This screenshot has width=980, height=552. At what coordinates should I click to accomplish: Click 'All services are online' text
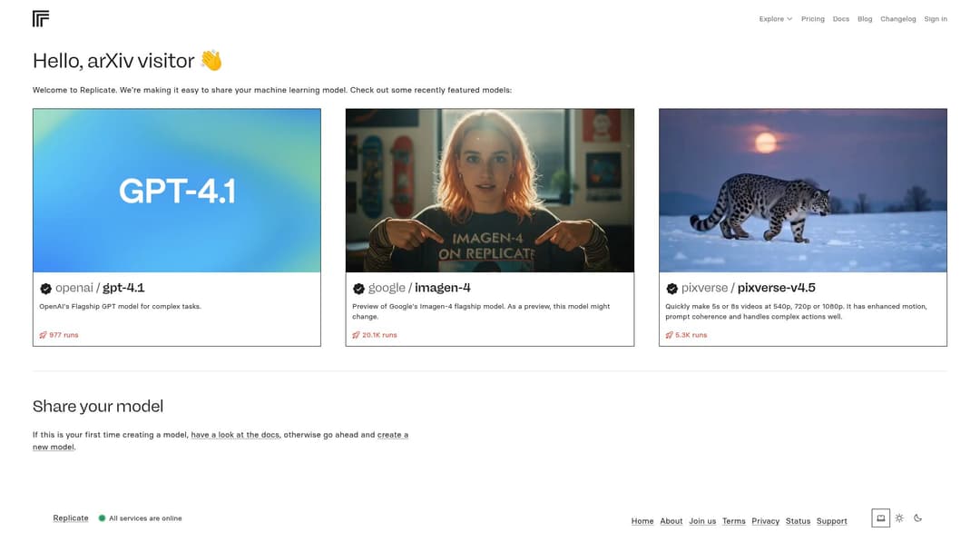pos(145,518)
